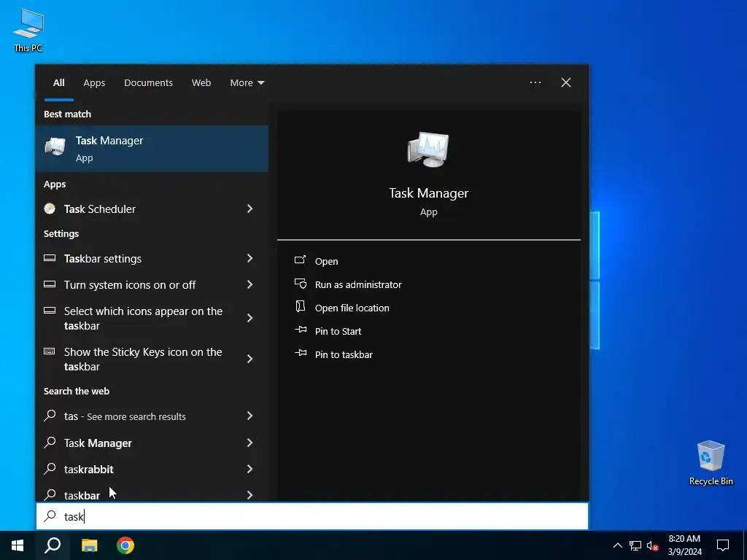Click the Taskbar settings icon
This screenshot has height=560, width=747.
(x=50, y=258)
